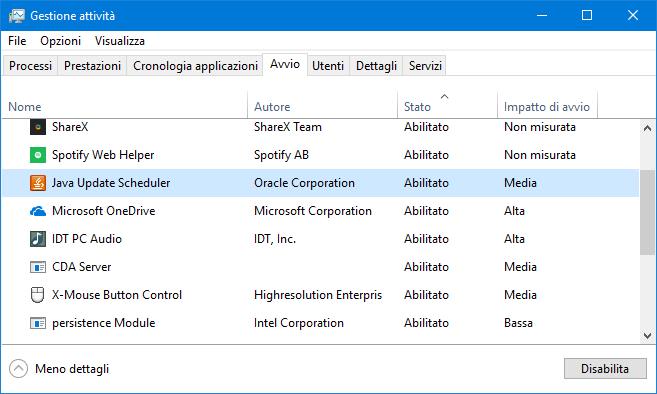Select the CDA Server entry
657x394 pixels.
(x=82, y=267)
